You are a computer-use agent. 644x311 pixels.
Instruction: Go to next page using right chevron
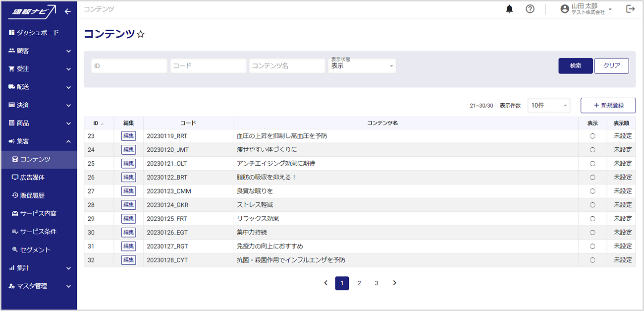(x=394, y=283)
